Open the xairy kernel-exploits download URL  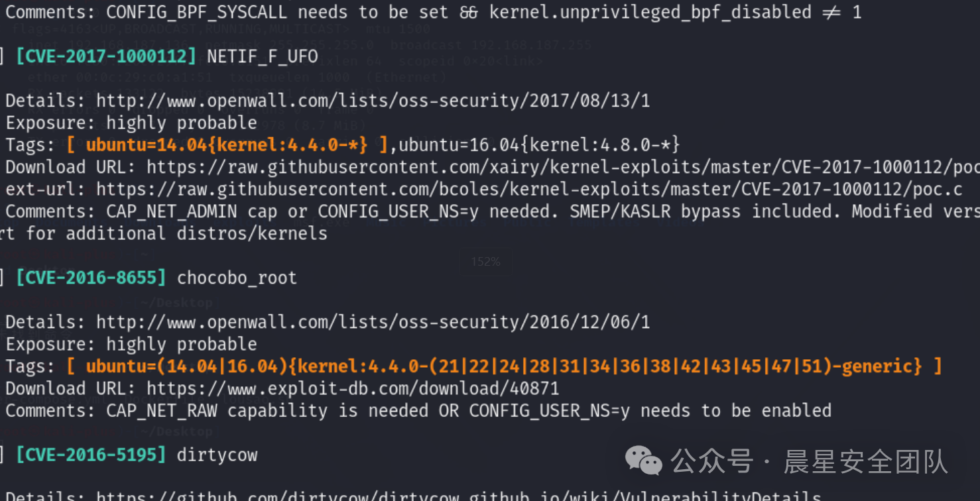click(x=563, y=167)
